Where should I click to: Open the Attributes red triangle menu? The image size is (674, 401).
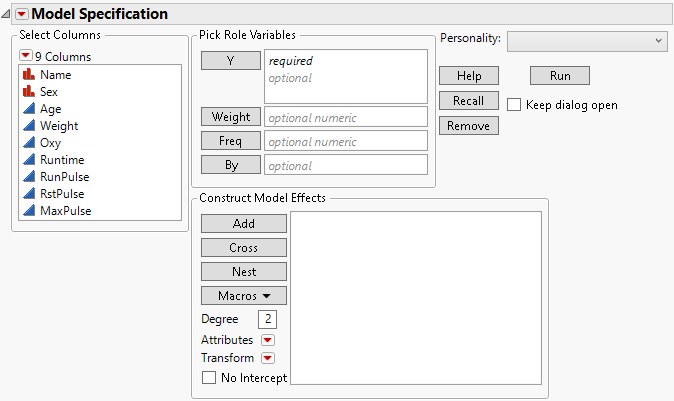tap(267, 340)
